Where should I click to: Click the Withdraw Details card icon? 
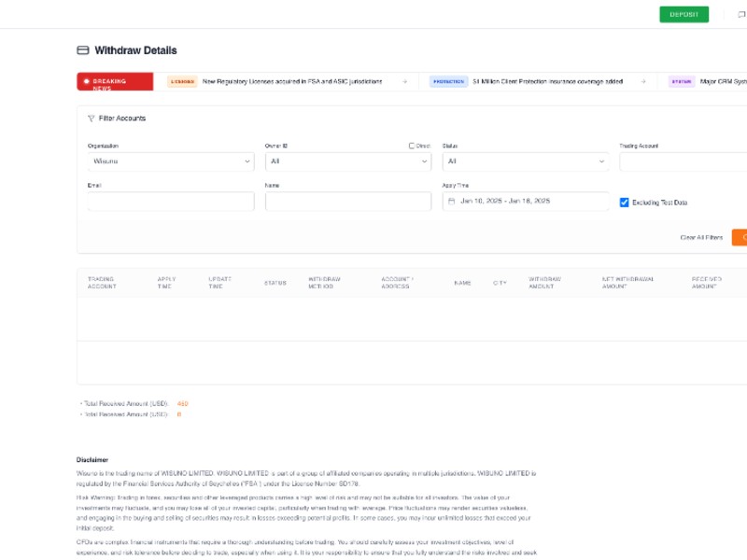[81, 51]
